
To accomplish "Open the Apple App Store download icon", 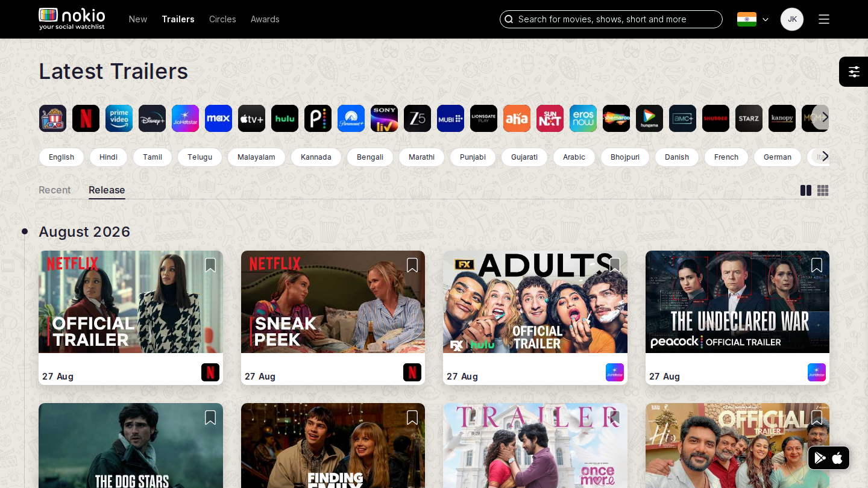I will [837, 458].
